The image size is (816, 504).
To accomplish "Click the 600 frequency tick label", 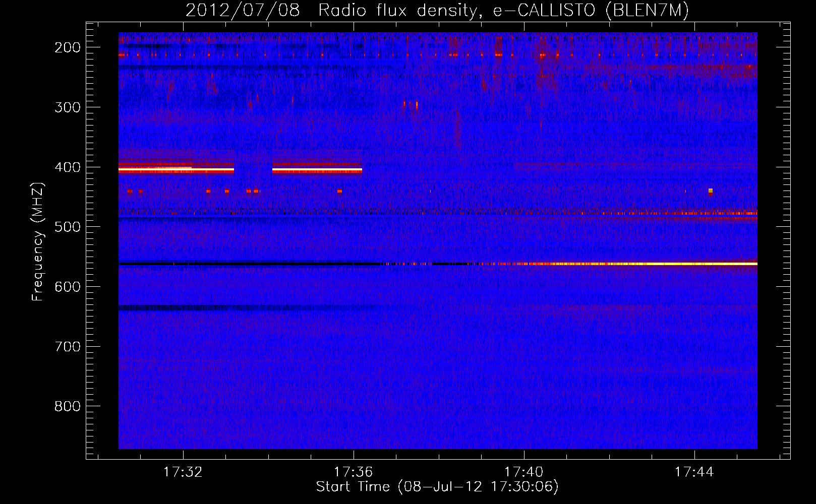I will coord(68,287).
